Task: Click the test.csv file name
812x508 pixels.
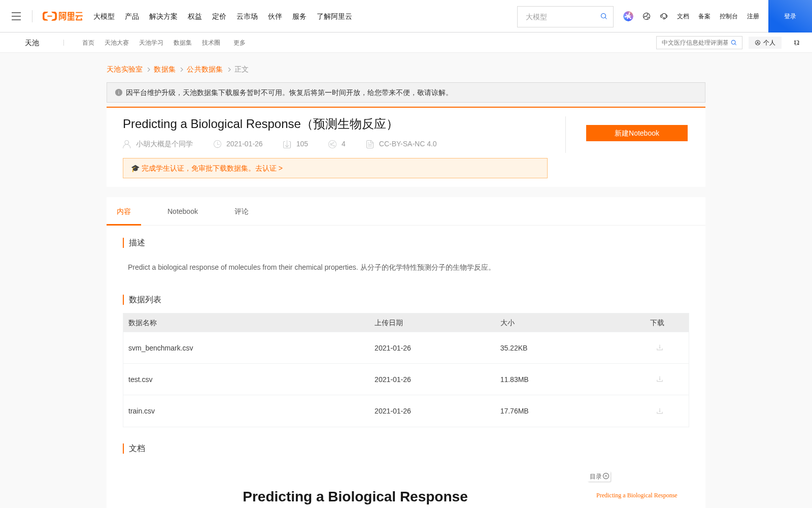Action: [141, 379]
